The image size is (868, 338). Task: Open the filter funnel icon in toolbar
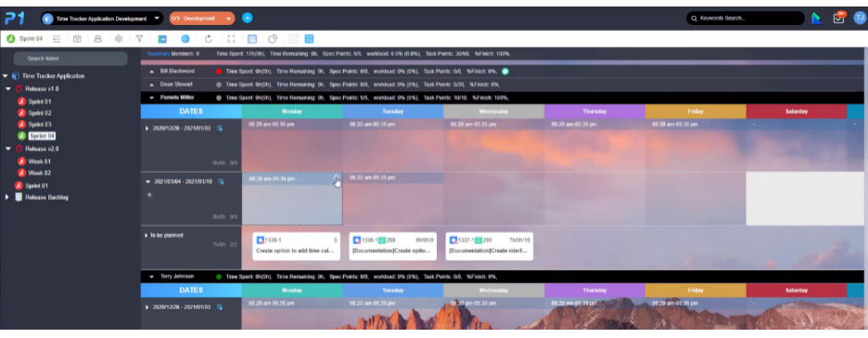point(139,39)
